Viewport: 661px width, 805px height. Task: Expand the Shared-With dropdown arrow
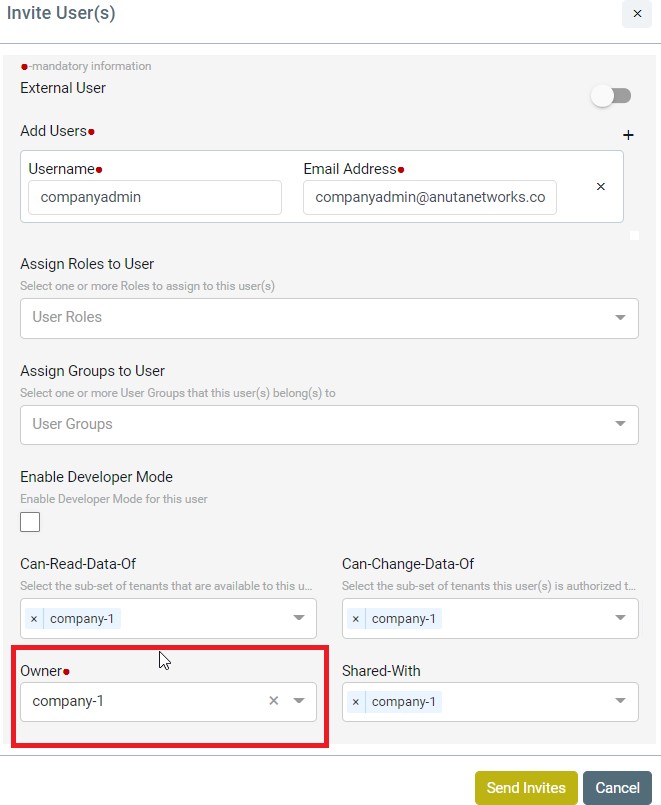click(620, 701)
